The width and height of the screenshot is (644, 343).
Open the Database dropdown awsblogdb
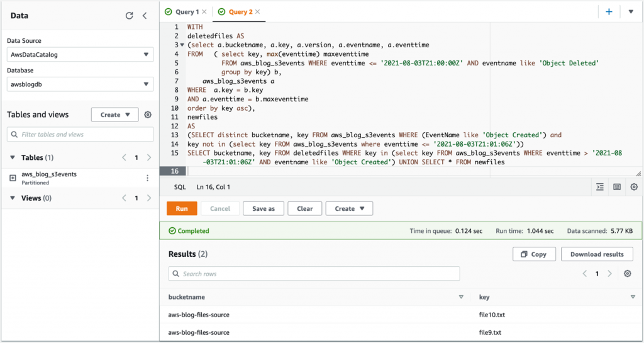click(80, 84)
